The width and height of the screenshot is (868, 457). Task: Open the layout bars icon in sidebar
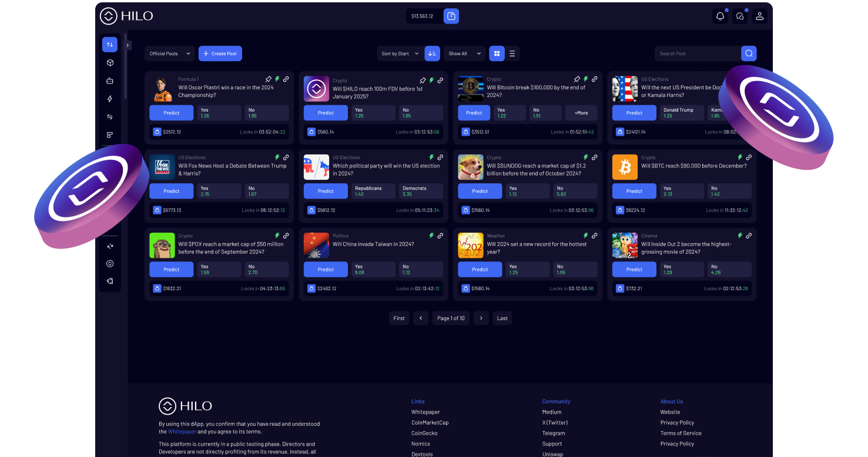click(110, 135)
